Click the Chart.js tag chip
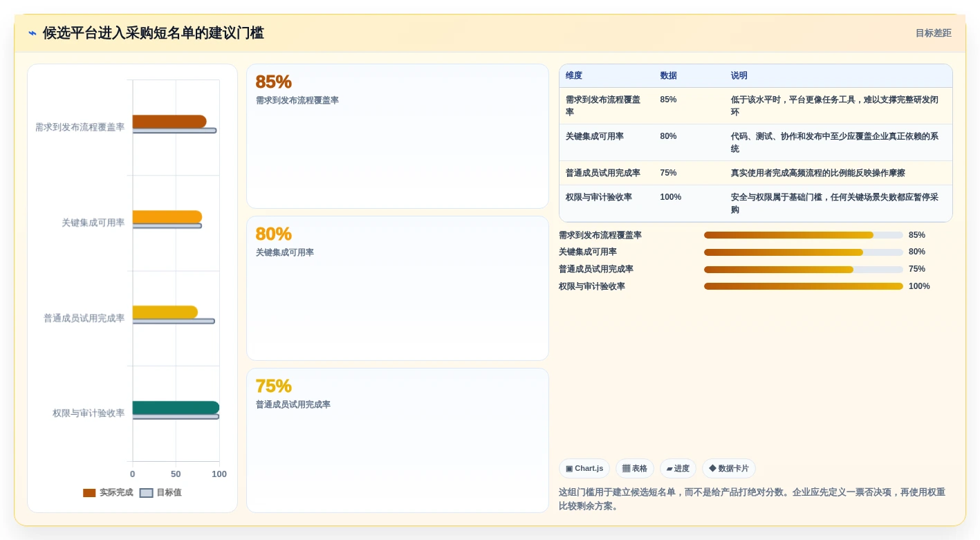Image resolution: width=980 pixels, height=540 pixels. tap(584, 468)
